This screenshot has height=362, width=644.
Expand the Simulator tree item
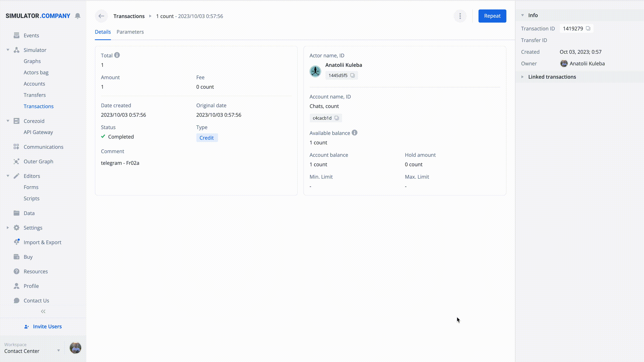(8, 50)
